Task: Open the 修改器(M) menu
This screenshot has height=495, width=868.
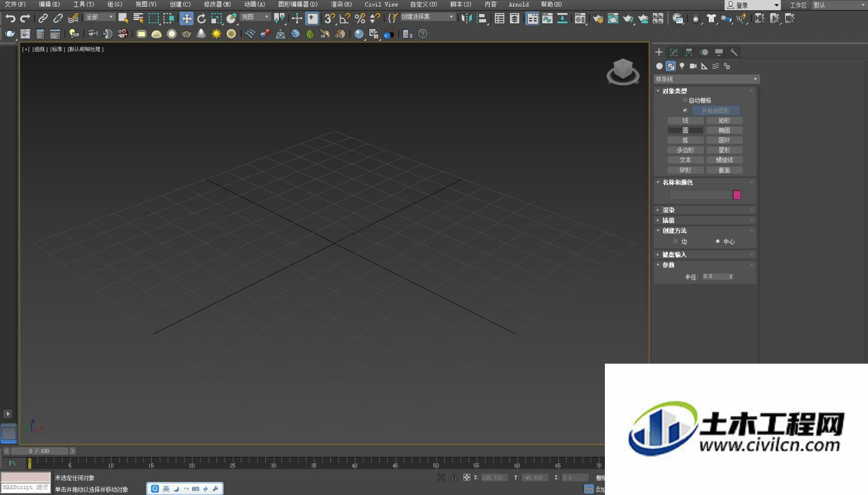Action: 217,4
